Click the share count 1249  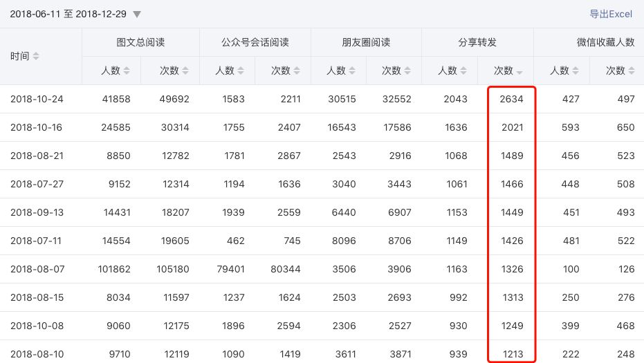point(512,326)
